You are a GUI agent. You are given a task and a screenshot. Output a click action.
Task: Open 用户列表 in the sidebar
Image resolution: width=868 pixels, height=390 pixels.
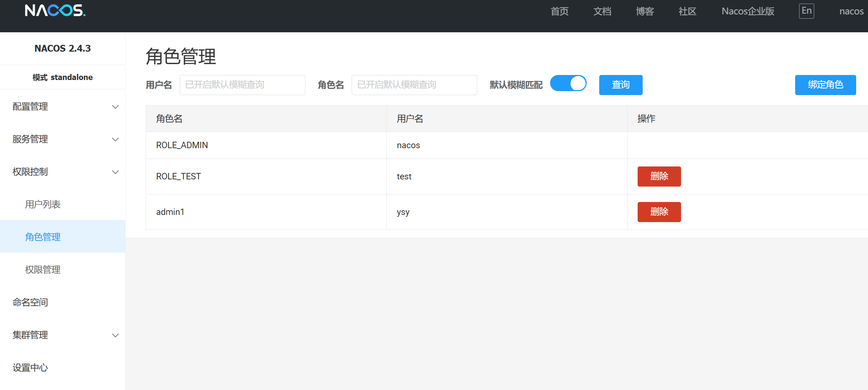[43, 204]
